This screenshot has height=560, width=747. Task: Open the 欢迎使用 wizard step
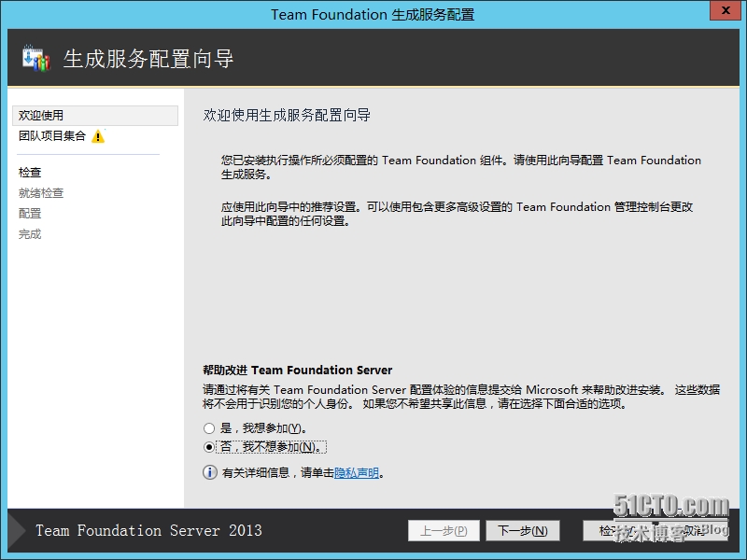[95, 115]
